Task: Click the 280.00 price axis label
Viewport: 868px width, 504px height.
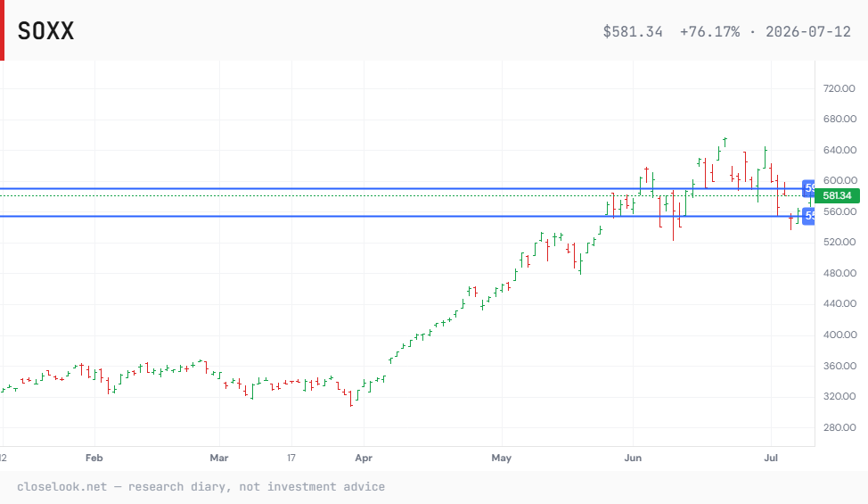Action: click(839, 427)
